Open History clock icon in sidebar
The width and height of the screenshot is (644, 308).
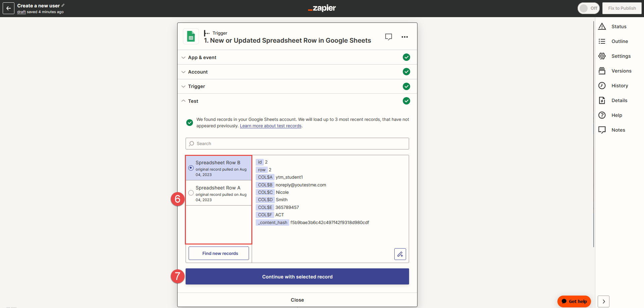(602, 85)
